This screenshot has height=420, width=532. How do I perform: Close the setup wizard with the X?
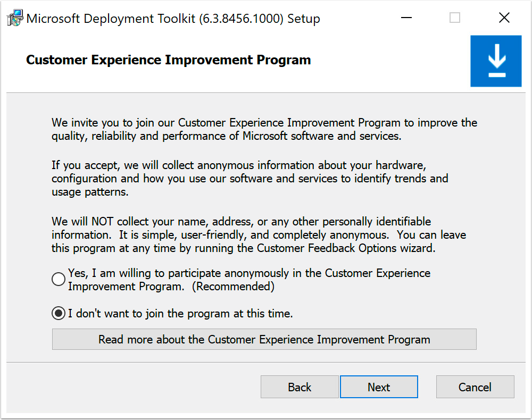click(x=504, y=18)
